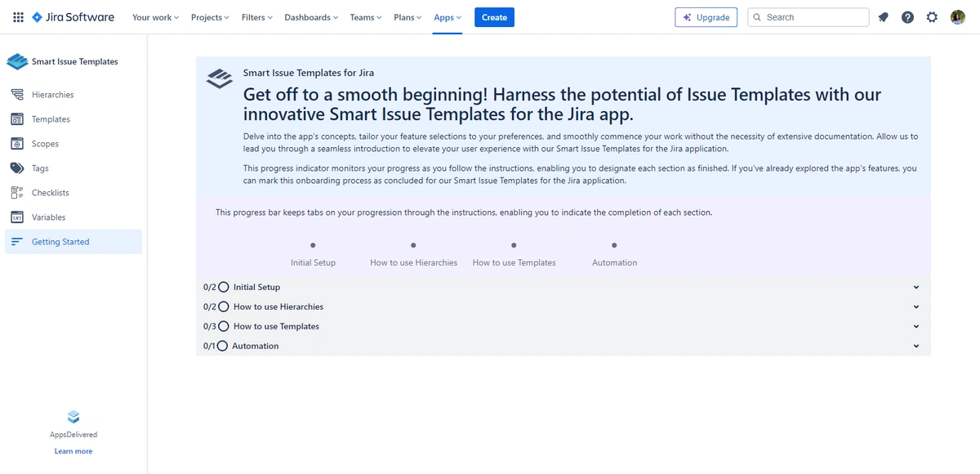The image size is (980, 474).
Task: Open the notifications bell icon
Action: (883, 17)
